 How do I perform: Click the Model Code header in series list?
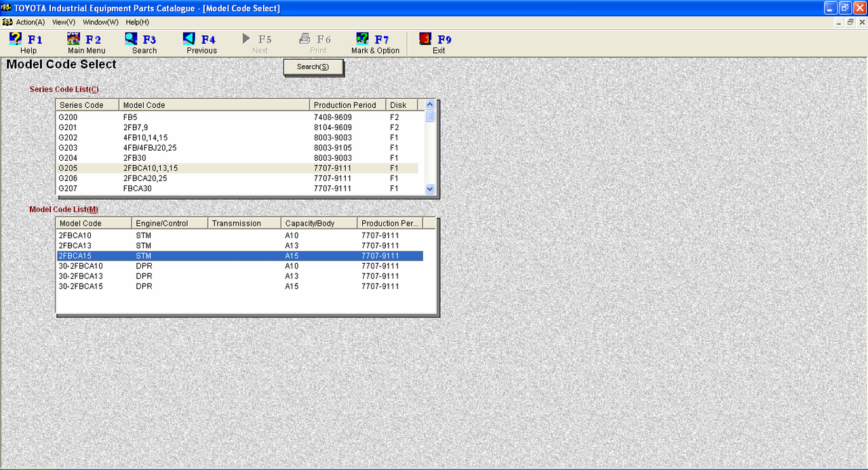click(x=214, y=105)
